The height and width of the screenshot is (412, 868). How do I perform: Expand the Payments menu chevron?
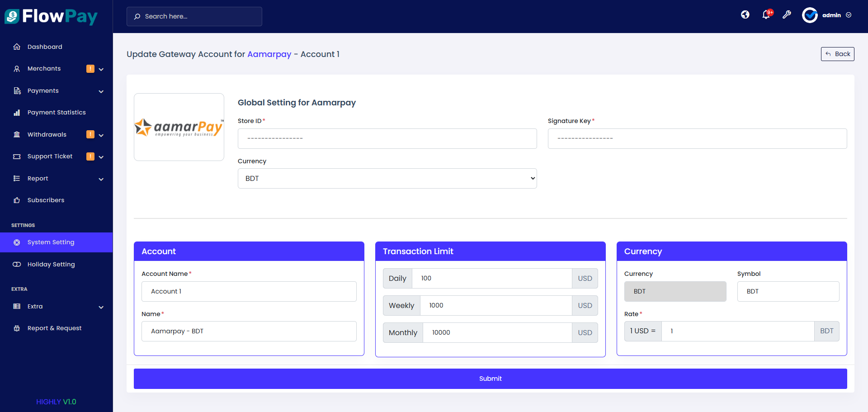point(101,91)
